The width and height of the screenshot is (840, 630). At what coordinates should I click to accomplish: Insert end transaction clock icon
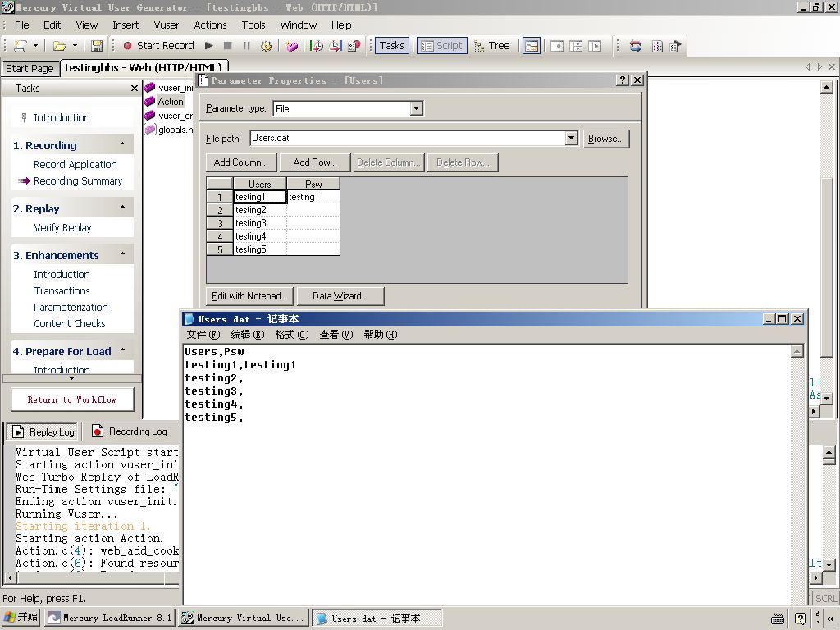click(x=336, y=46)
